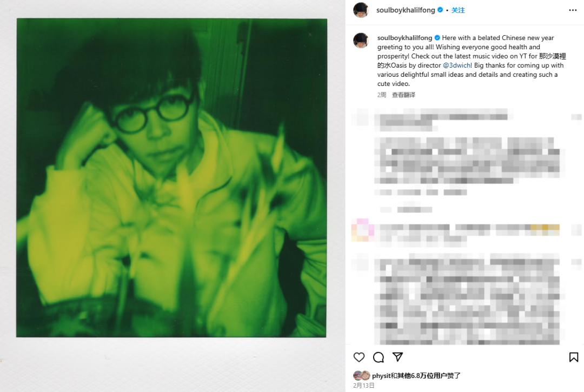Open soulboykhalilfong username in the caption
This screenshot has height=392, width=584.
[x=404, y=38]
